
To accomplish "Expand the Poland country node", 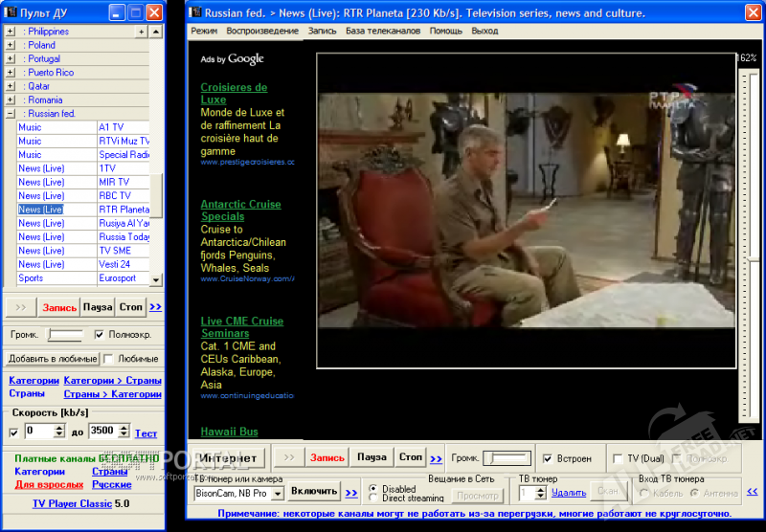I will tap(10, 45).
